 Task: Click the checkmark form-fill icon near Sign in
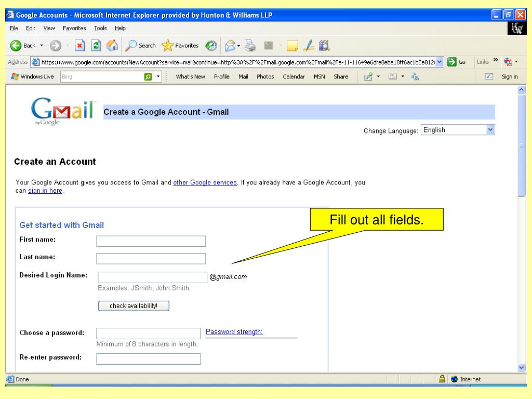pyautogui.click(x=489, y=77)
